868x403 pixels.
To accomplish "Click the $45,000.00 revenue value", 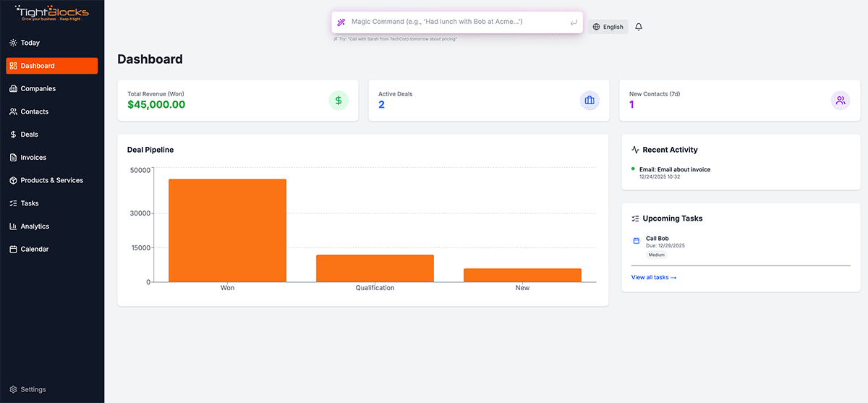I will (x=156, y=104).
